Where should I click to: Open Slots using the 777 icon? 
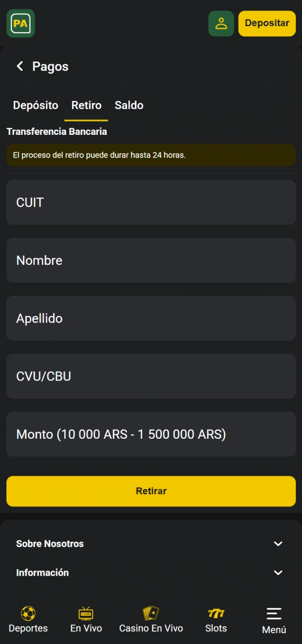[216, 613]
